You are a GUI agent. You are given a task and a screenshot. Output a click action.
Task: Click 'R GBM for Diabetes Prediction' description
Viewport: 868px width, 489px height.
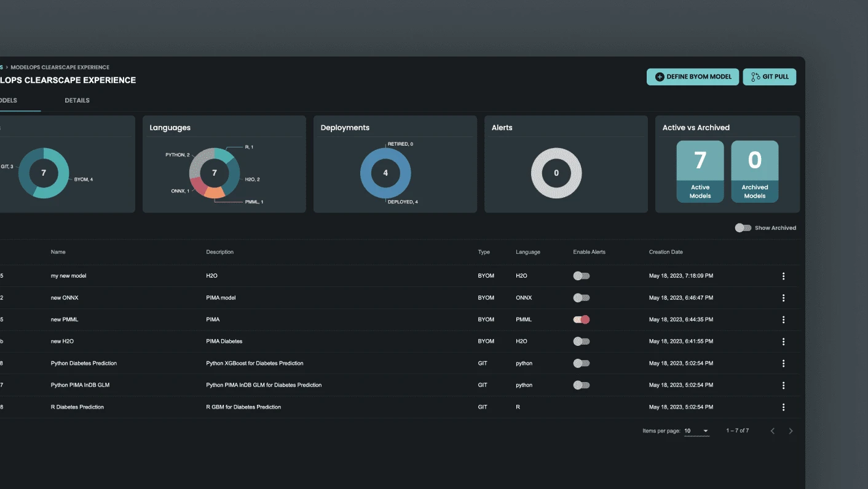[x=243, y=407]
